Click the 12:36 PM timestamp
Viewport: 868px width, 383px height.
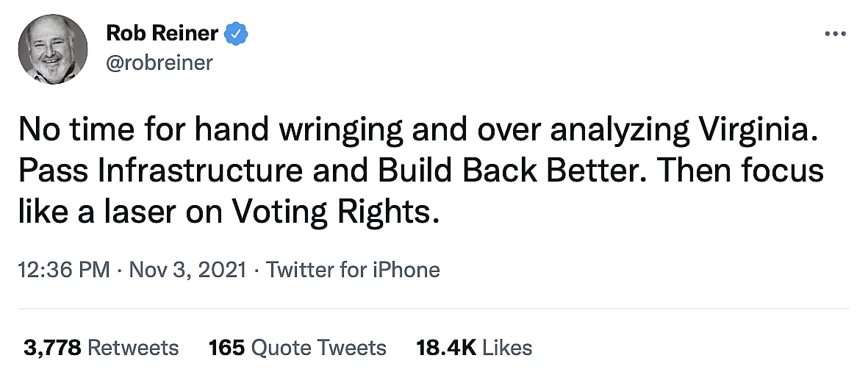click(63, 270)
